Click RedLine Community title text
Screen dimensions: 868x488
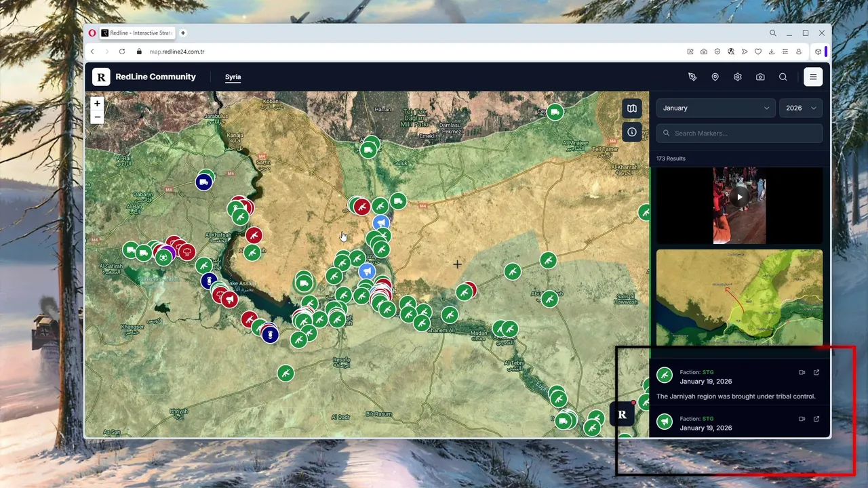(x=155, y=77)
